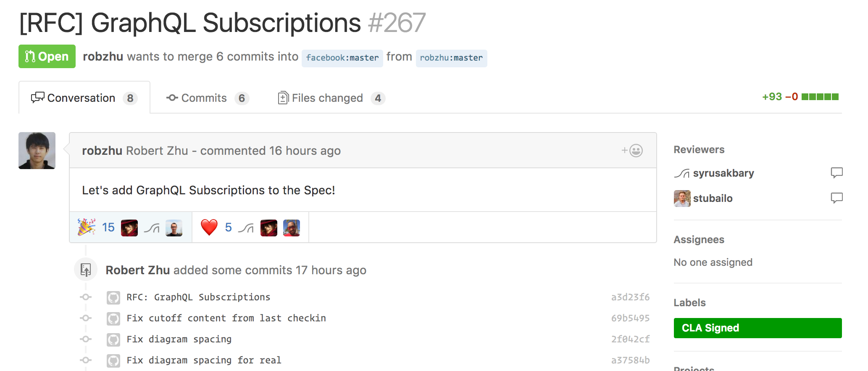Open the Files changed tab

pos(331,98)
